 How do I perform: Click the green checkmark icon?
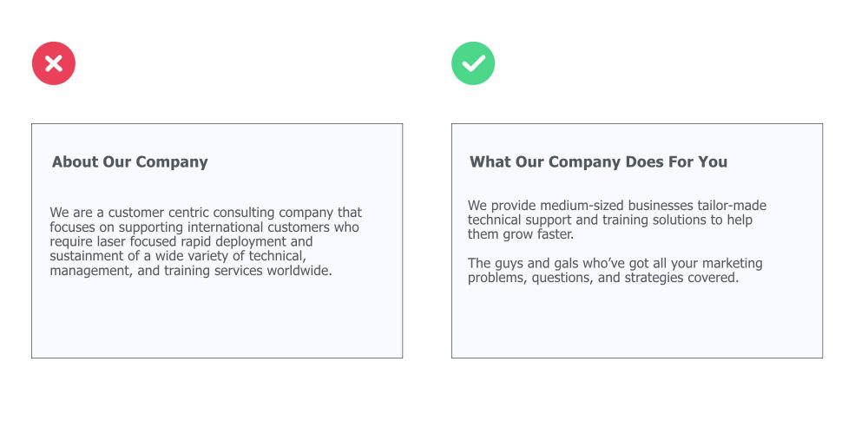(x=473, y=63)
